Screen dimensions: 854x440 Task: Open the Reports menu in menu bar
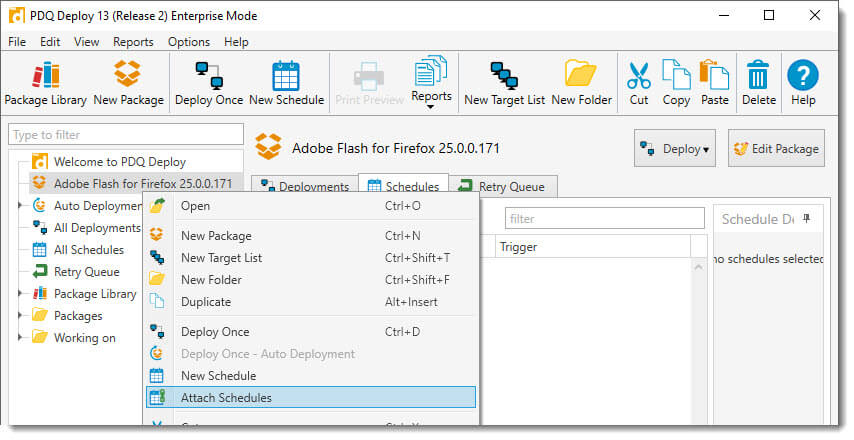[x=133, y=42]
